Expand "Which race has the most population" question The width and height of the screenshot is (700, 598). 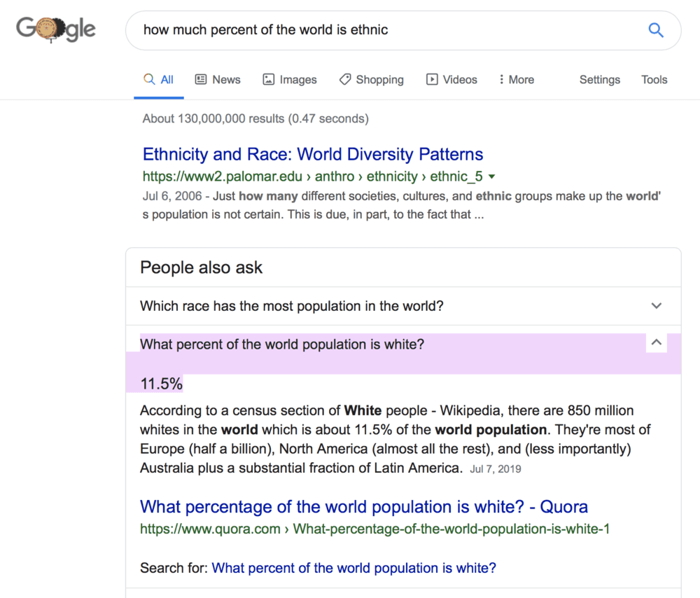point(657,306)
